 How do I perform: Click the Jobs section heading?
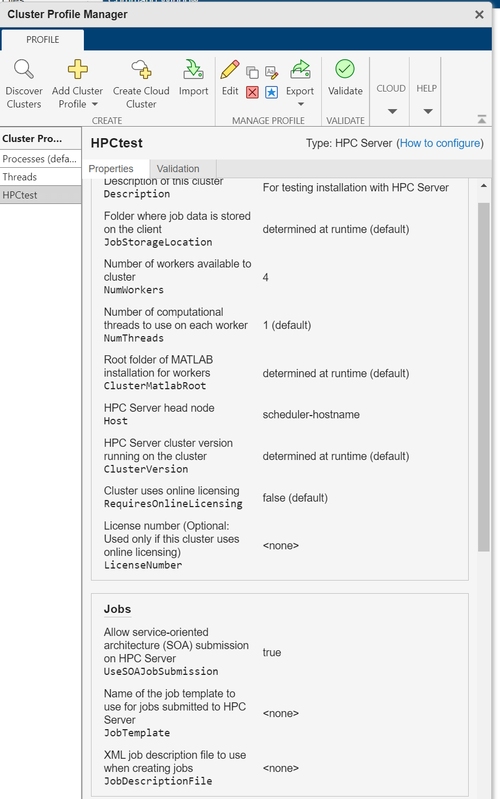coord(117,609)
